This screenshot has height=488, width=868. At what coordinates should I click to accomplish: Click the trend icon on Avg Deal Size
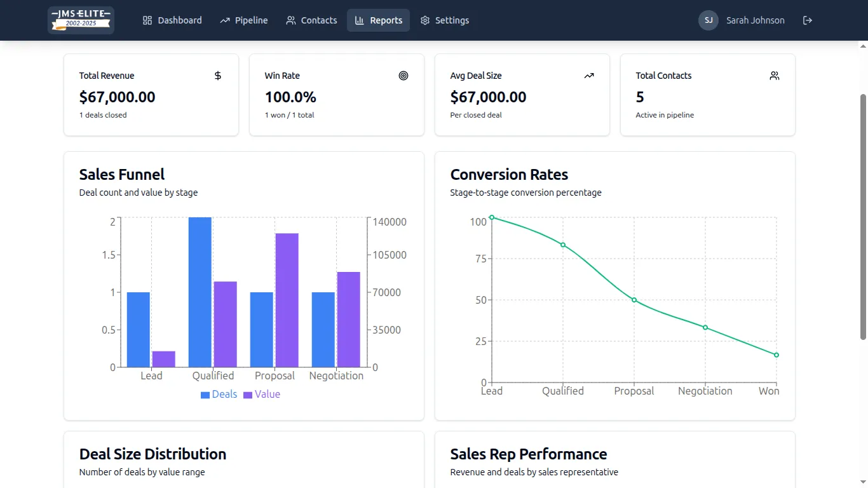pos(589,76)
